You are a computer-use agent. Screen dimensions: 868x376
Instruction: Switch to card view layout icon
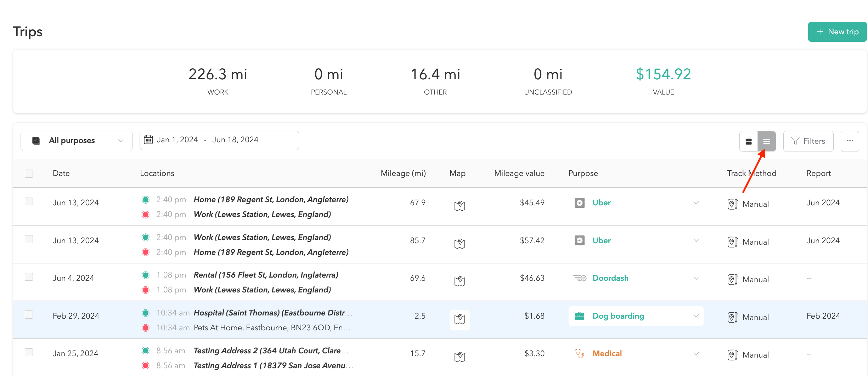pos(749,141)
